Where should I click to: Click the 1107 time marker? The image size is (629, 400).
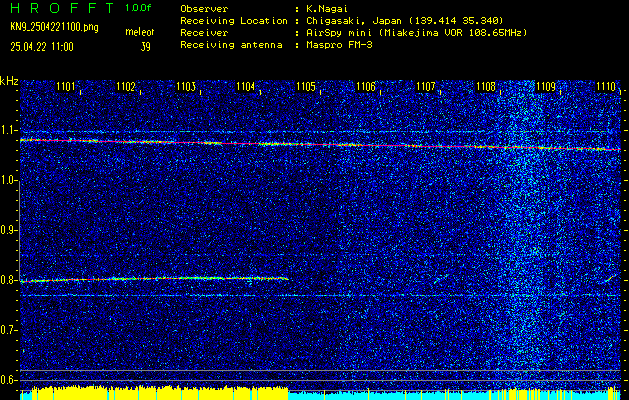coord(426,86)
